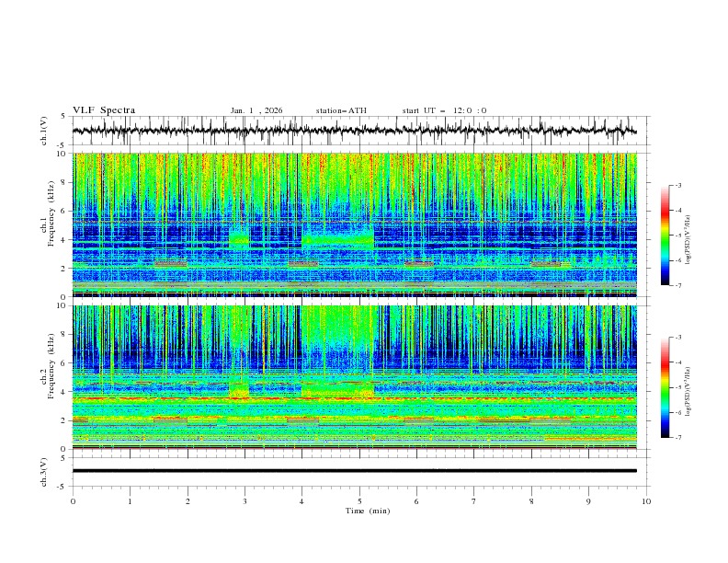
Task: Click the "-3" tick of the upper colorbar
Action: (x=678, y=185)
